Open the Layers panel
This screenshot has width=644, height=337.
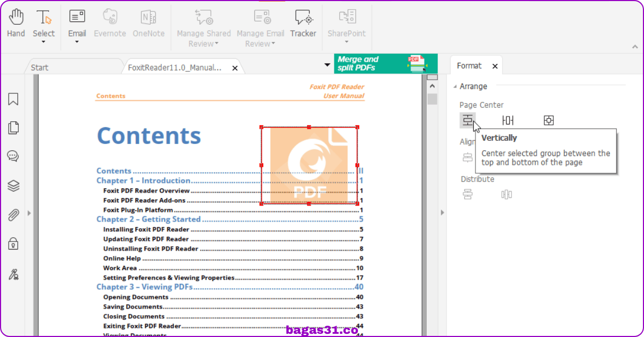pyautogui.click(x=13, y=186)
